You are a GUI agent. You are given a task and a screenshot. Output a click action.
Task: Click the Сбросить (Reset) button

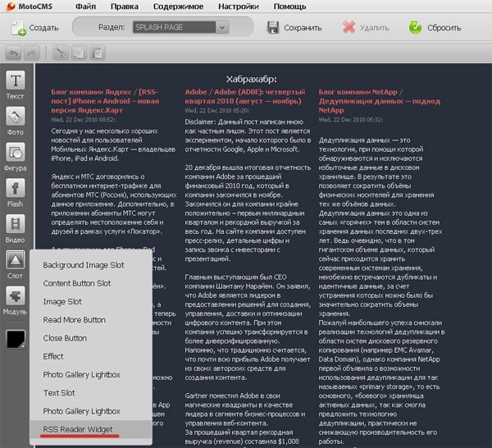[x=438, y=27]
